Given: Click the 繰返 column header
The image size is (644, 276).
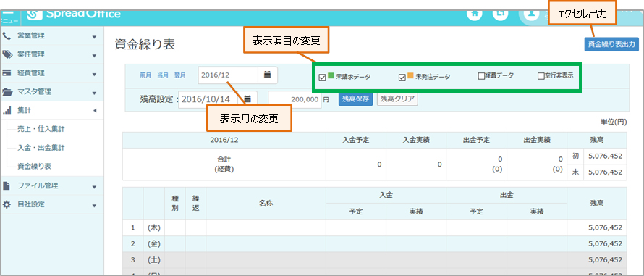Looking at the screenshot, I should (x=195, y=203).
